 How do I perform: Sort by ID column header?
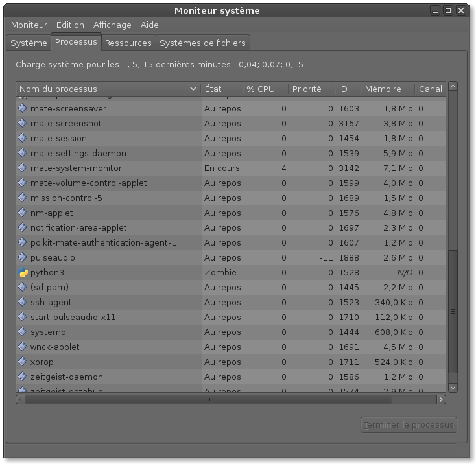tap(348, 89)
